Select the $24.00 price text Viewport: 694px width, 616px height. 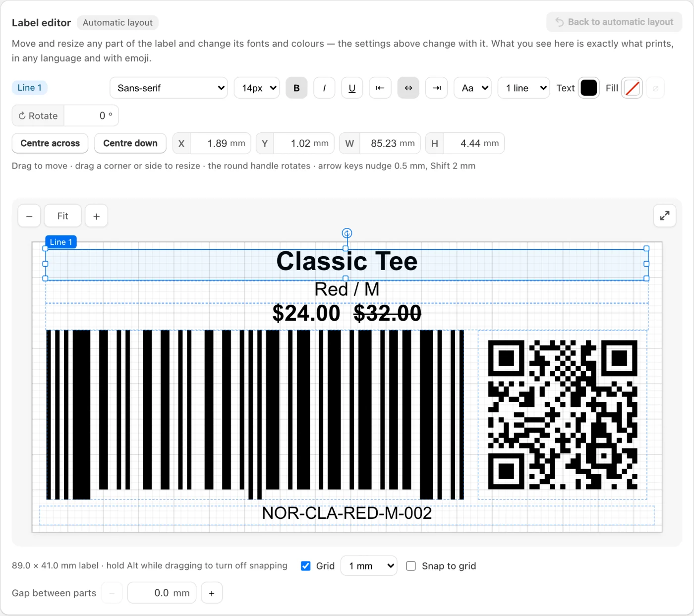pos(306,313)
